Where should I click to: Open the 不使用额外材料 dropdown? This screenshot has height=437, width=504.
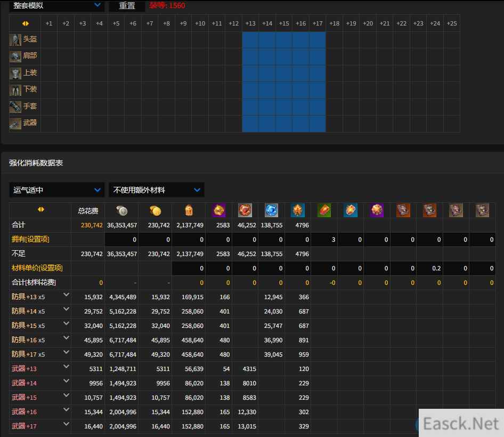coord(157,190)
